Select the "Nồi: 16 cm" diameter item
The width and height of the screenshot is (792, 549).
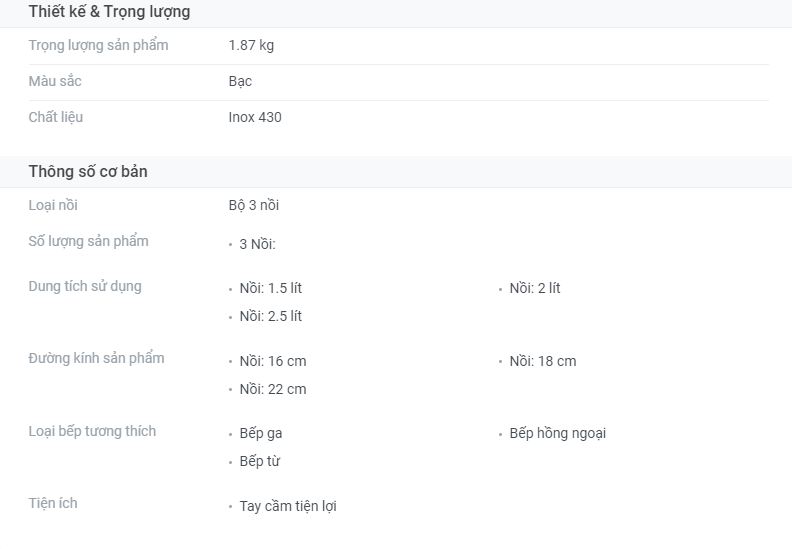(273, 361)
